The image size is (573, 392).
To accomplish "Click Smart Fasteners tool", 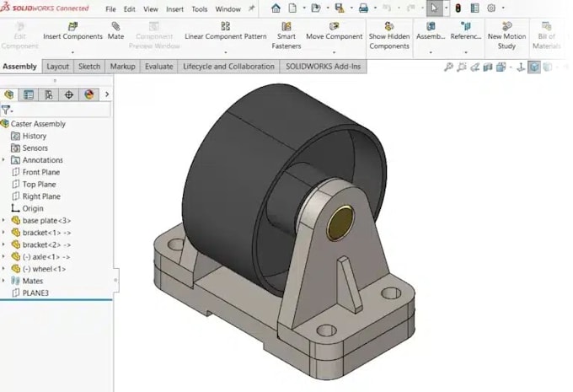I will [286, 36].
